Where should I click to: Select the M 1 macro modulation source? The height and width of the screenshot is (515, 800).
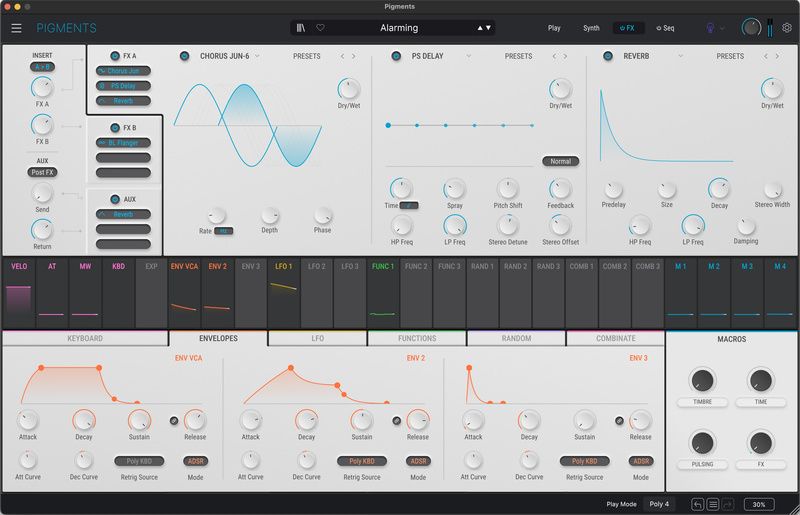tap(681, 293)
